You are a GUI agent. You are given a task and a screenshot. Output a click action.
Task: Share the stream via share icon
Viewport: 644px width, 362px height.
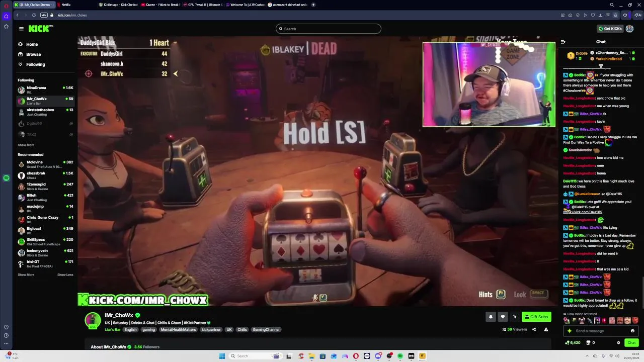coord(534,329)
